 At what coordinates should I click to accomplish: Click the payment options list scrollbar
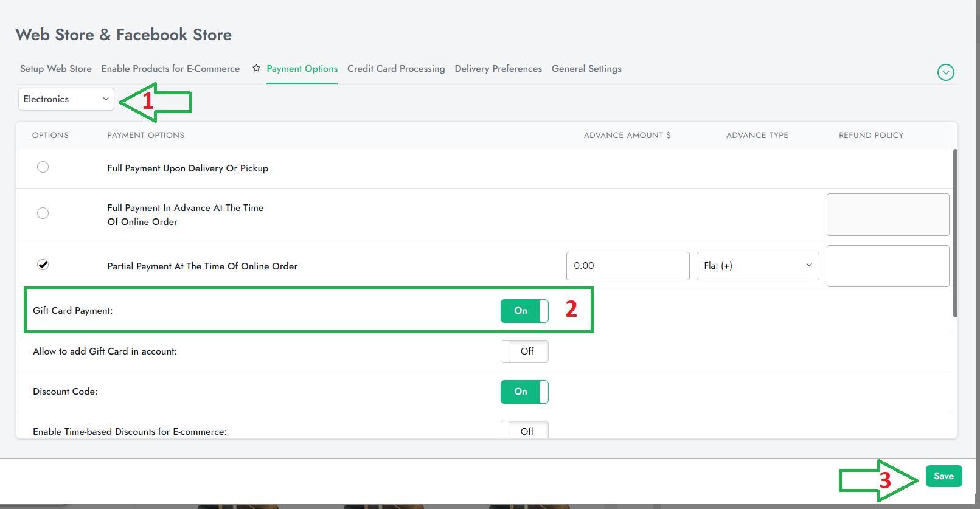pos(954,233)
